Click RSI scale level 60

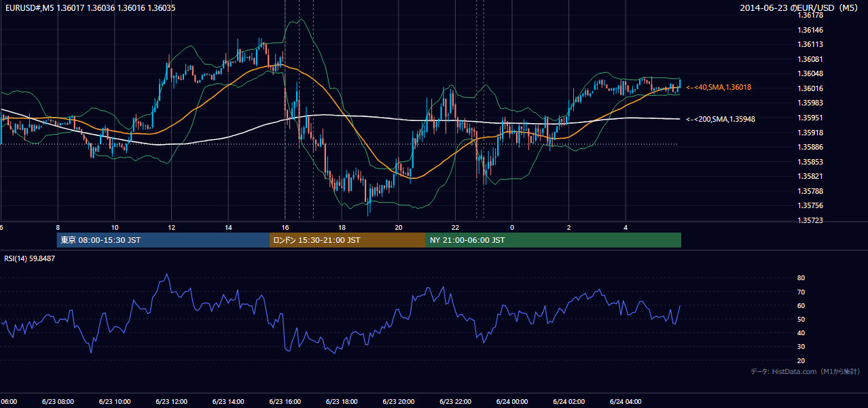[x=801, y=305]
